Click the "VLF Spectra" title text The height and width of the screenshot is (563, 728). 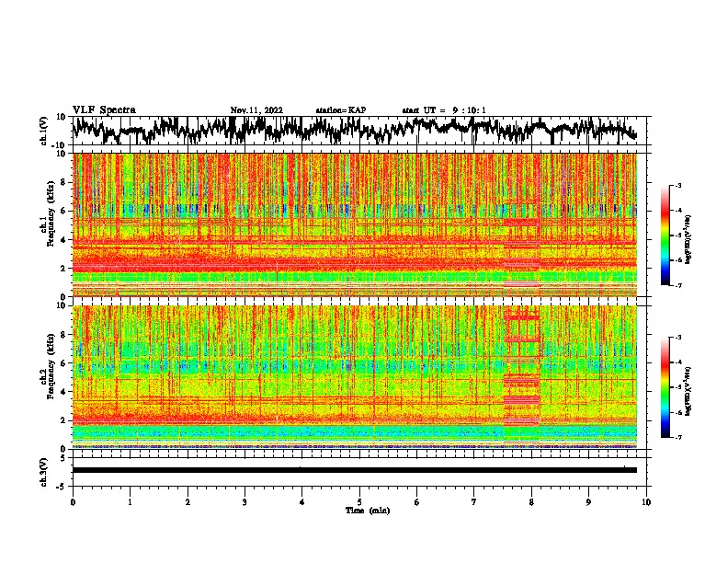(x=104, y=110)
